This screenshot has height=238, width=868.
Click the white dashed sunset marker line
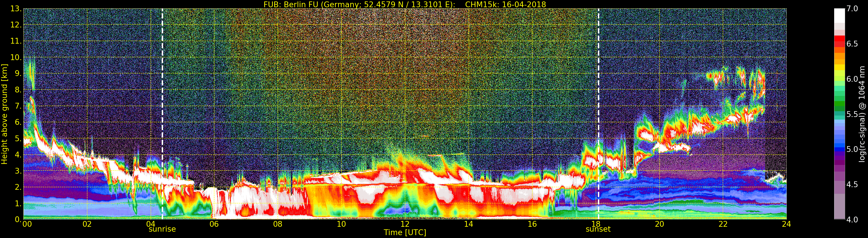pyautogui.click(x=598, y=114)
